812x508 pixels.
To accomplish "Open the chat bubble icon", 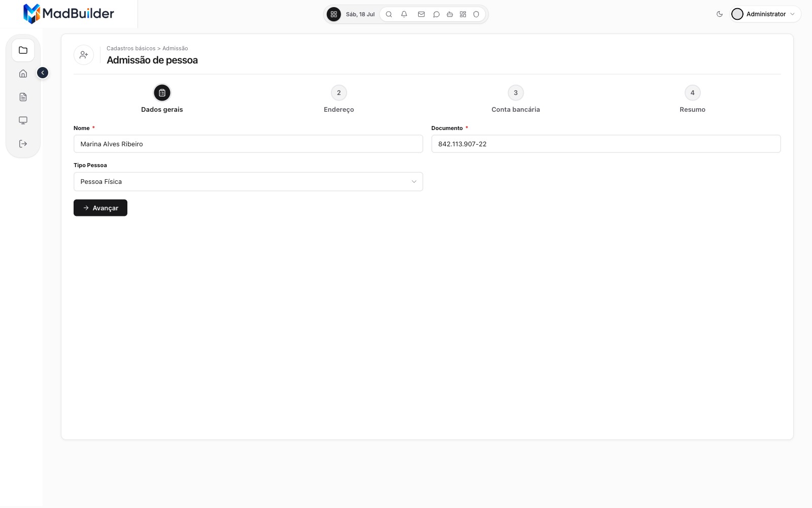I will 436,14.
